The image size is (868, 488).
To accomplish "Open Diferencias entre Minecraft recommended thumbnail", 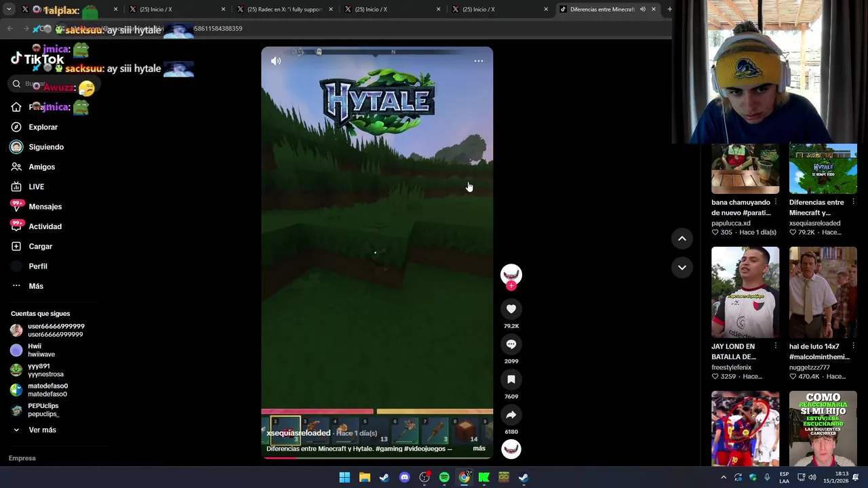I will [x=823, y=169].
